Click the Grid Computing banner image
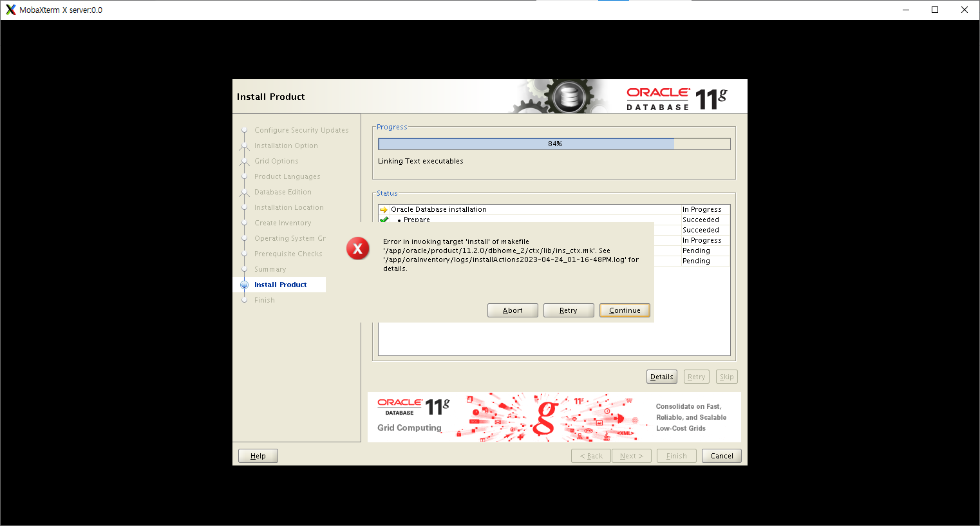This screenshot has width=980, height=526. coord(554,417)
